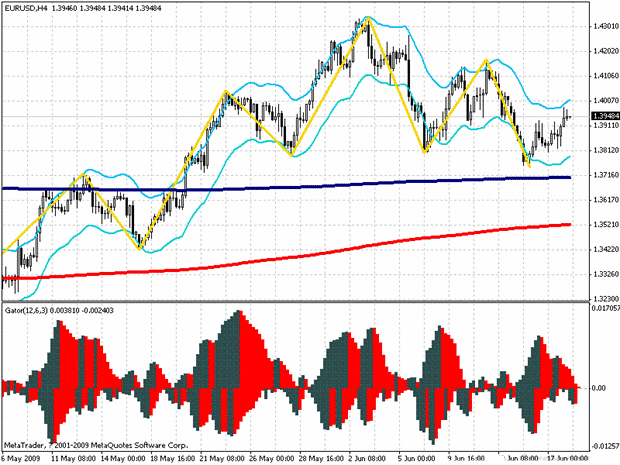Click the 1.41060 price scale label

click(606, 76)
